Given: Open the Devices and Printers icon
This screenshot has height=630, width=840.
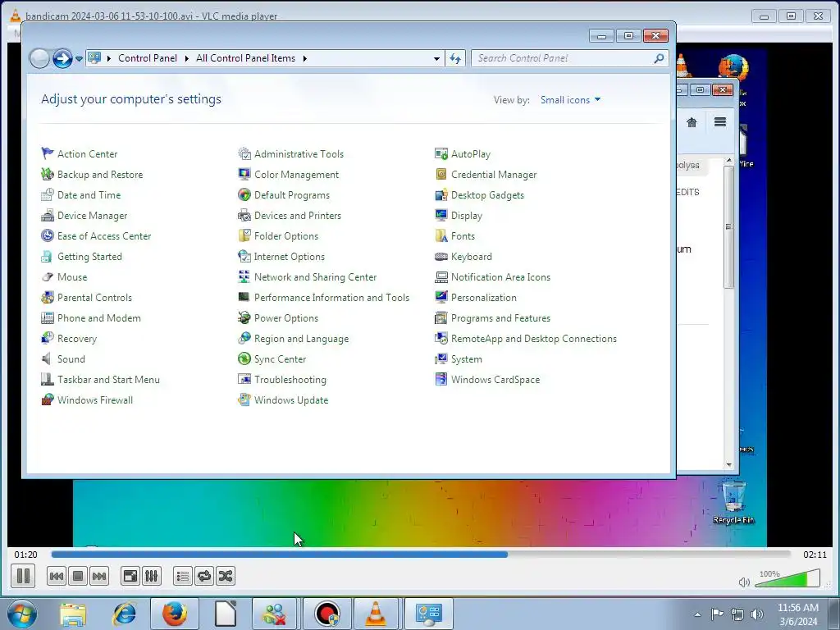Looking at the screenshot, I should click(244, 216).
